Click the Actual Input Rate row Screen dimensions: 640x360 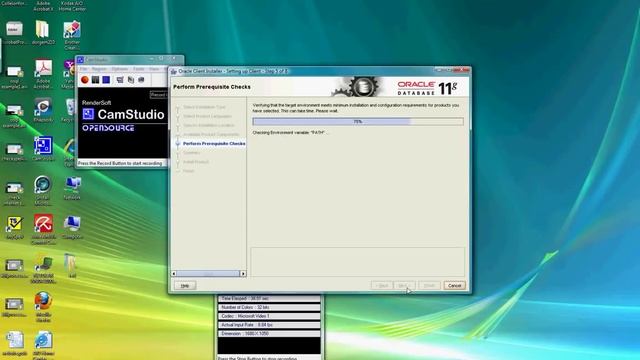pos(269,325)
